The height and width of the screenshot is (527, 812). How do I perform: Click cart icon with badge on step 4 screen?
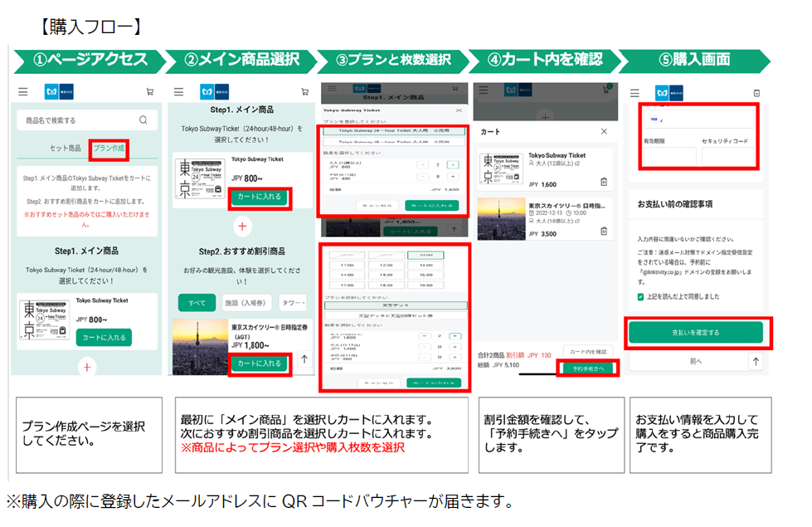[606, 89]
